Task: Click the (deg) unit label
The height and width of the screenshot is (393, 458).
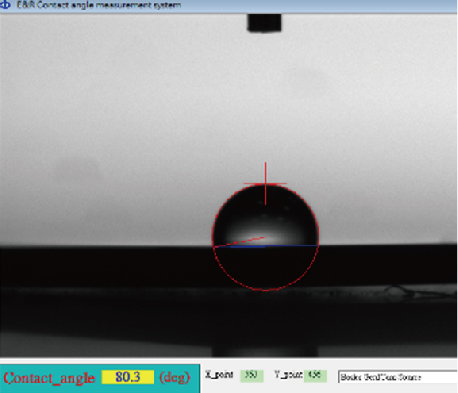Action: (x=175, y=377)
